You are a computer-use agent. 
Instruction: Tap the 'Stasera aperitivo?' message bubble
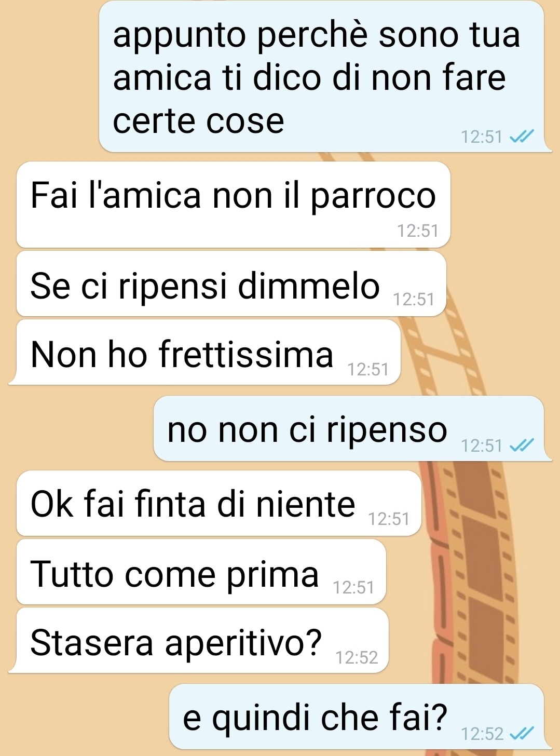(x=198, y=641)
